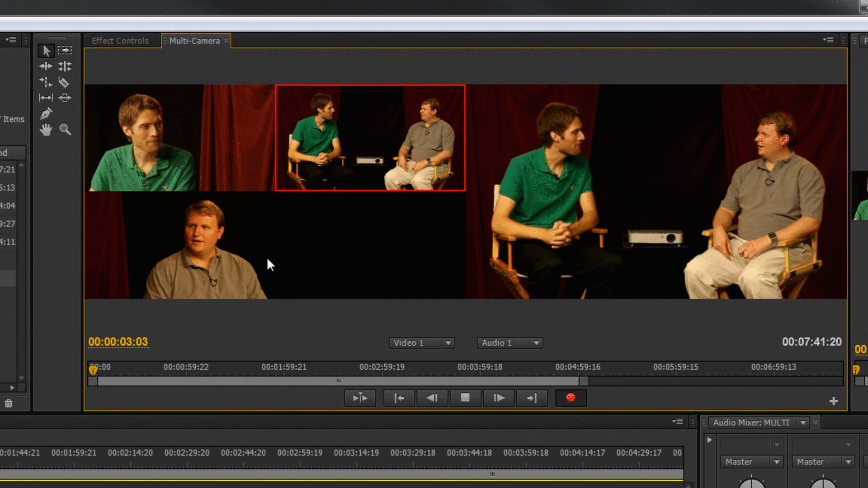This screenshot has height=488, width=868.
Task: Select the Slip tool
Action: 46,98
